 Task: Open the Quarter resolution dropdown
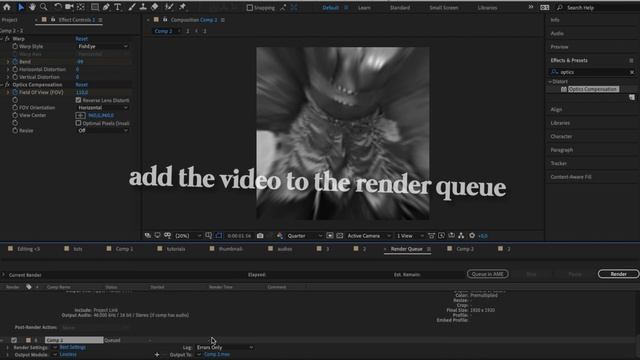click(x=304, y=236)
